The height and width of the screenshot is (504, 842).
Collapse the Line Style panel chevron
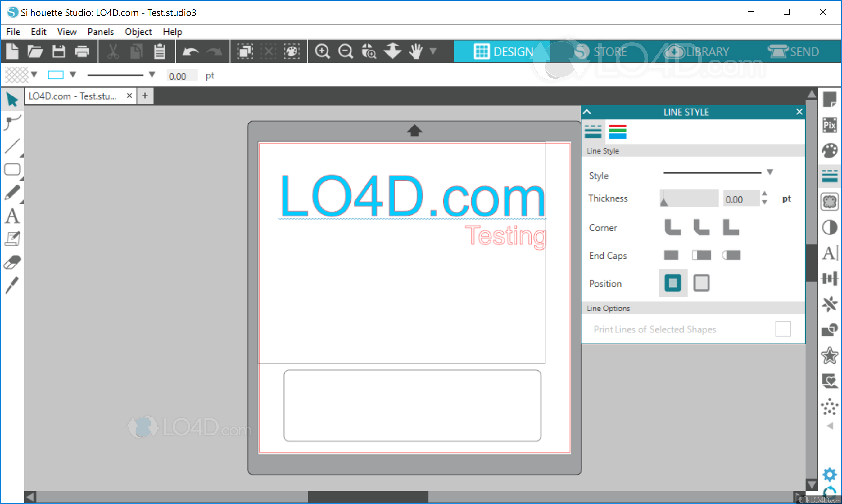[587, 112]
